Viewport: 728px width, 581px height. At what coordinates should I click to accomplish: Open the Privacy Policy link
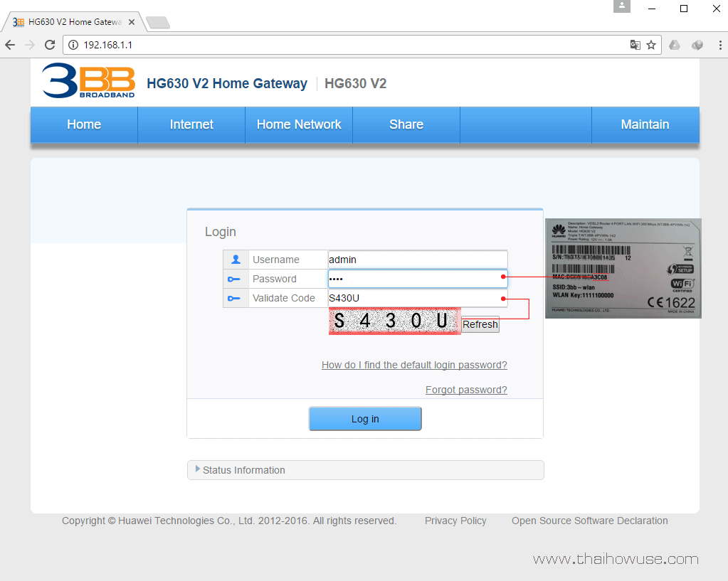point(455,521)
